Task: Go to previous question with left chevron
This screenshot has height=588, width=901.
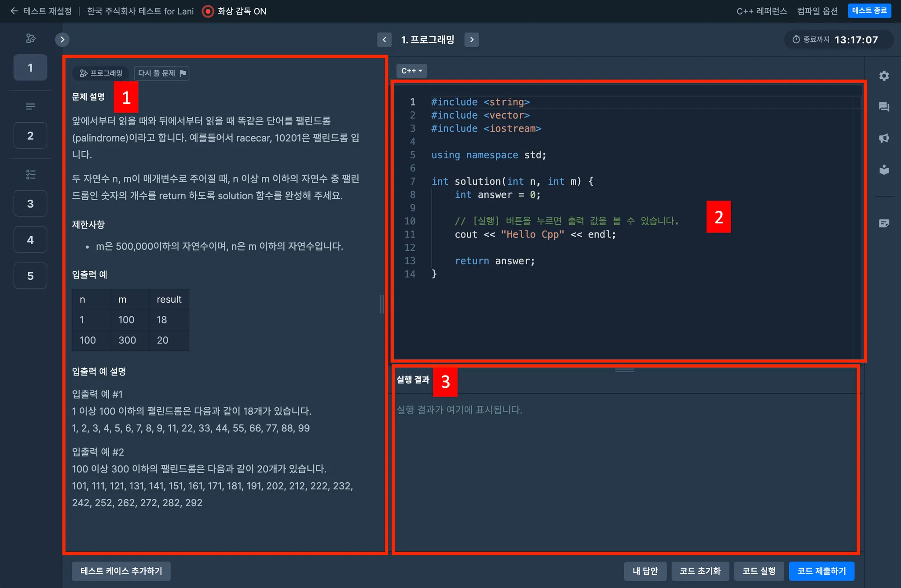Action: click(384, 40)
